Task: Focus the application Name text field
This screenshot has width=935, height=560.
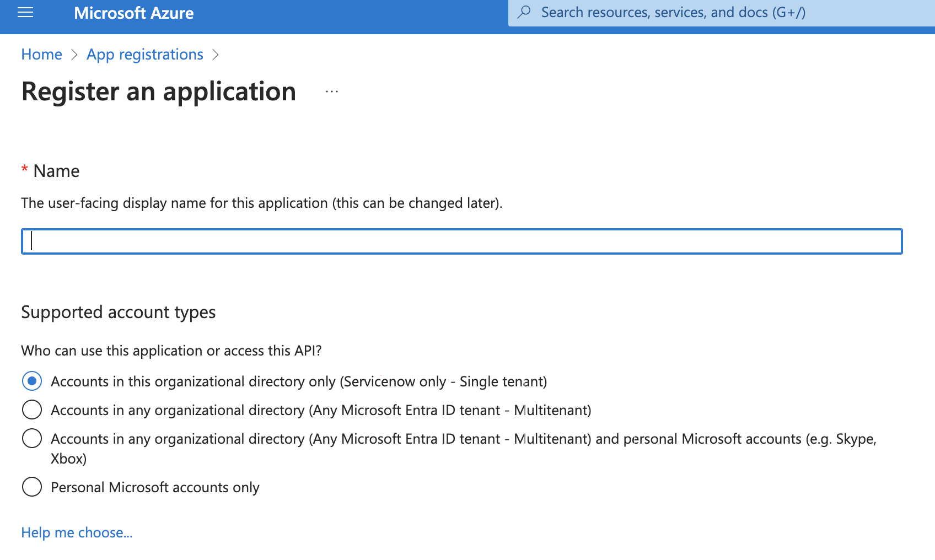Action: [x=462, y=241]
